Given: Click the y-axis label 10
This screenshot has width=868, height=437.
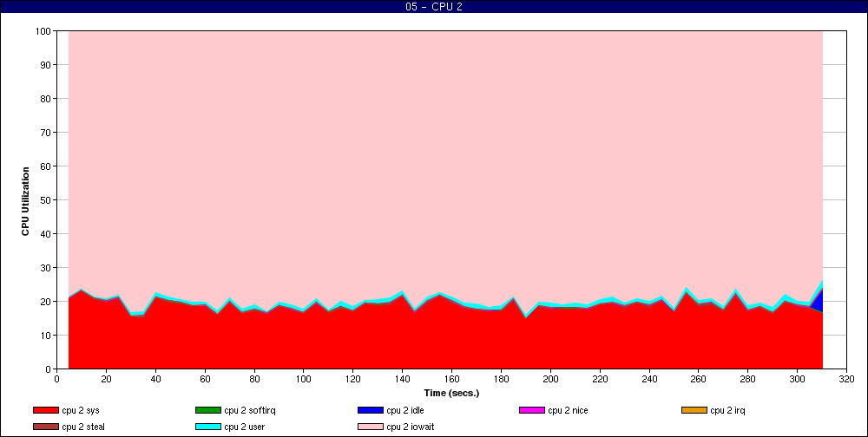Looking at the screenshot, I should (45, 336).
